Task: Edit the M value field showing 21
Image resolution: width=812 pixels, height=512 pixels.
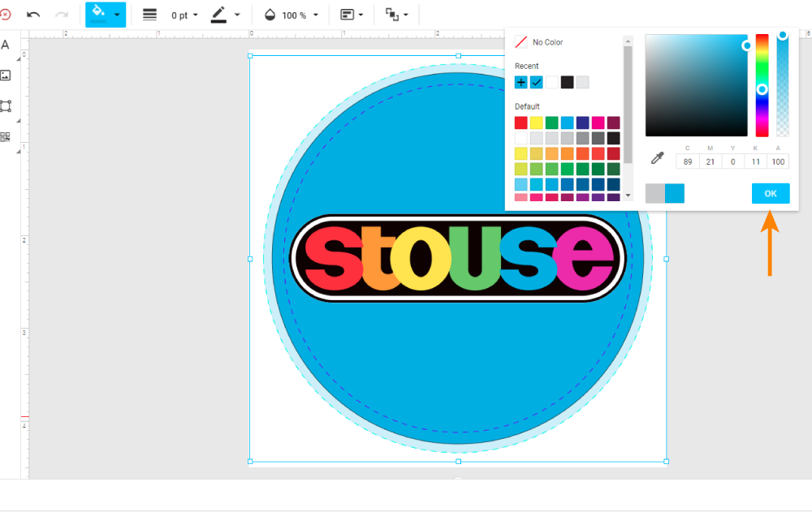Action: pyautogui.click(x=710, y=162)
